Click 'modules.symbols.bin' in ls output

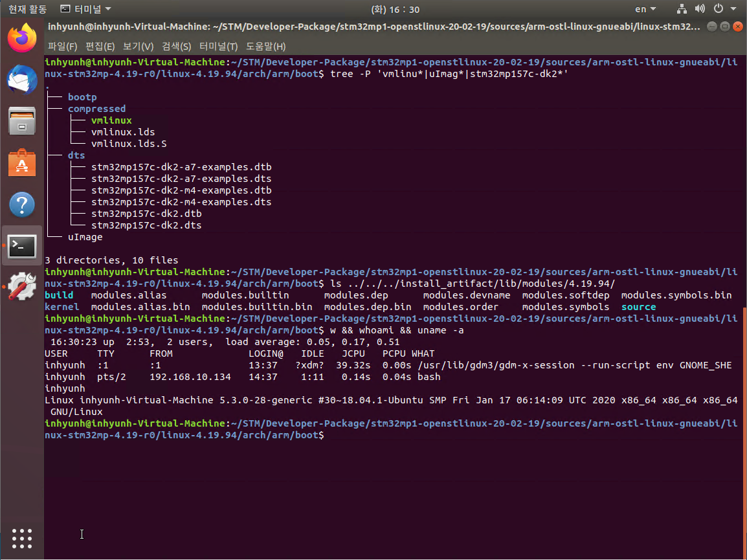point(676,295)
